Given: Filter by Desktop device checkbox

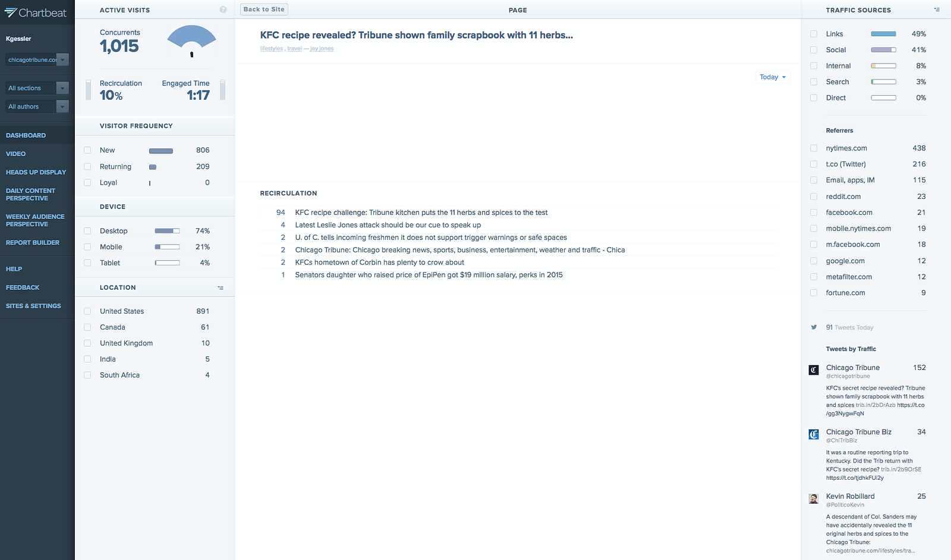Looking at the screenshot, I should (87, 231).
